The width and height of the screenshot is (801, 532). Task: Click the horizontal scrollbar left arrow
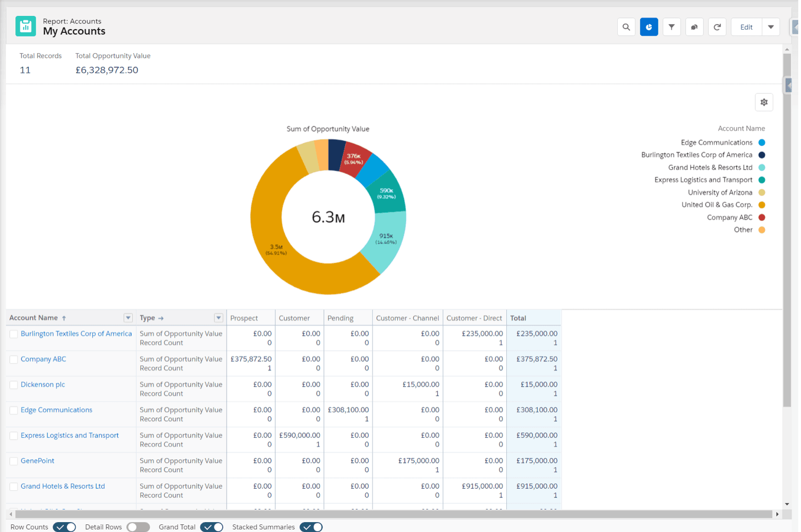(11, 514)
